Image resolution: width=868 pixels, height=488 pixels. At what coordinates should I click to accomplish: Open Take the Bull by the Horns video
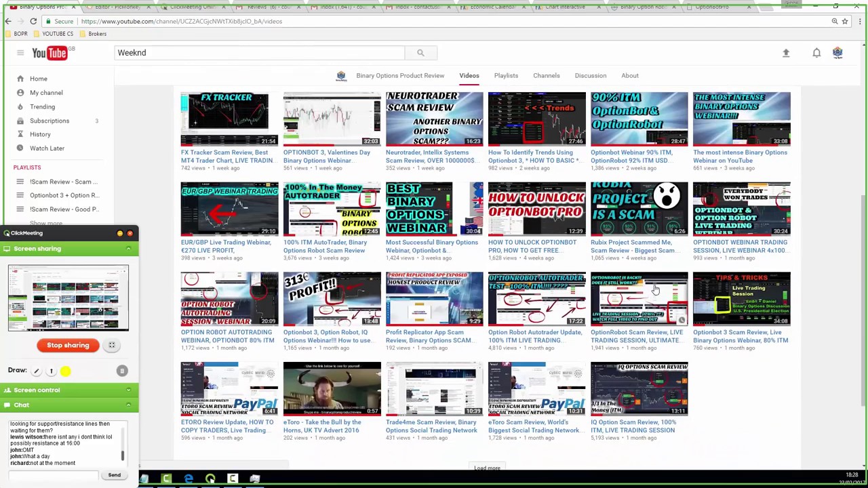tap(332, 388)
